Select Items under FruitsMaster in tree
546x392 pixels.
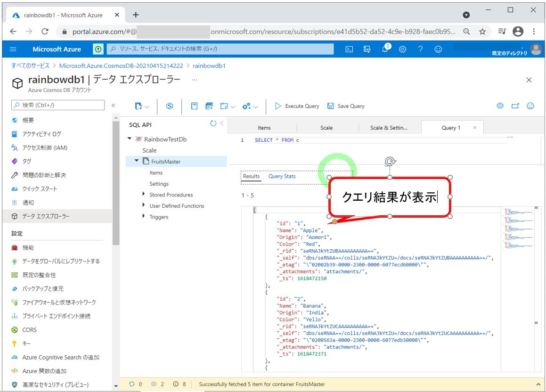(156, 172)
